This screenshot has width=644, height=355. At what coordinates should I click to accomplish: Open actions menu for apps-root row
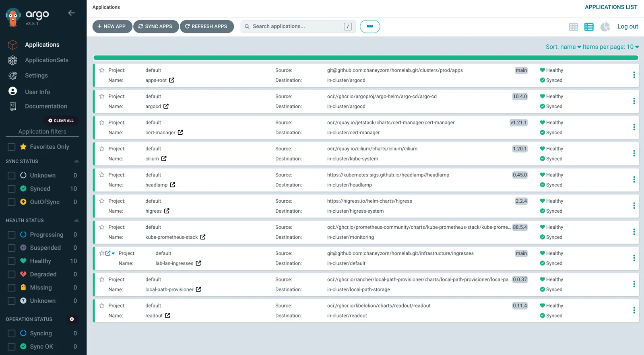[634, 75]
